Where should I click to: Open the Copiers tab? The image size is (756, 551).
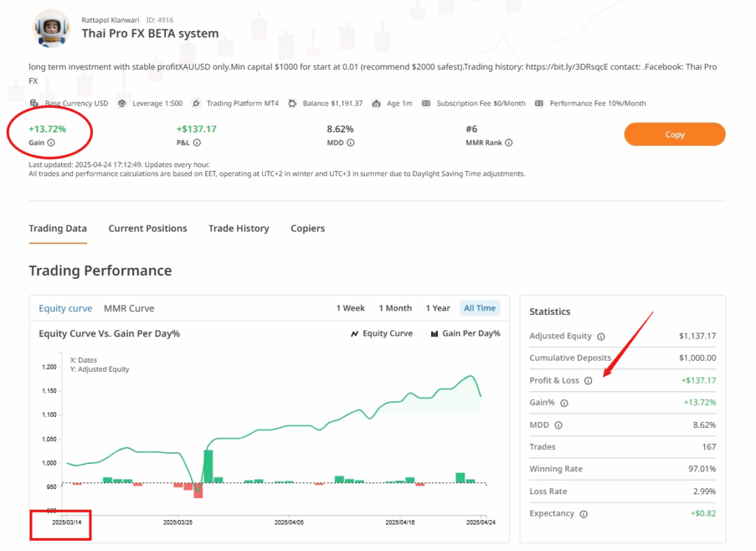pos(308,229)
